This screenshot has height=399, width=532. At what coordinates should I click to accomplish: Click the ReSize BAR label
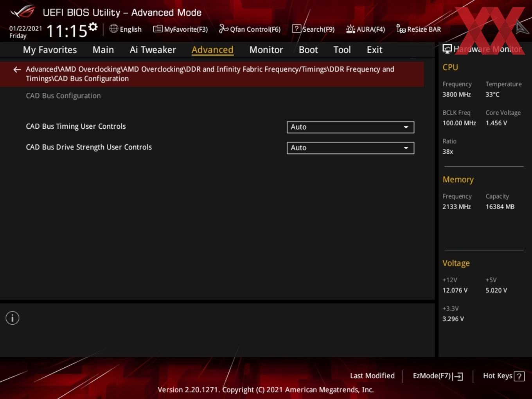coord(424,29)
